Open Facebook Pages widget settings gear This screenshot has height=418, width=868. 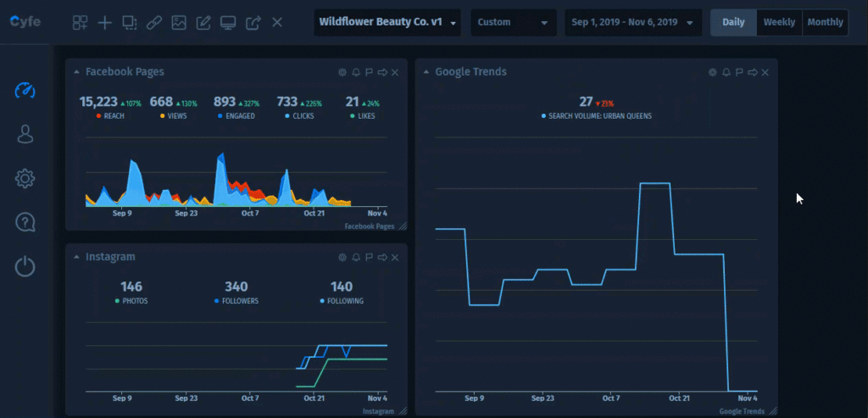[x=342, y=73]
